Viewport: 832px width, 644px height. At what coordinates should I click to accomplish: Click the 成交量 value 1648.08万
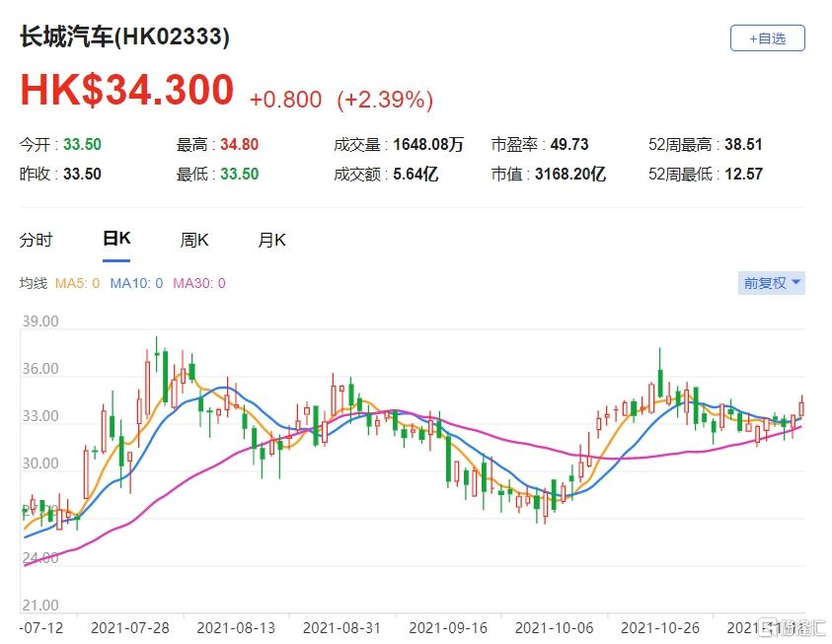point(428,144)
